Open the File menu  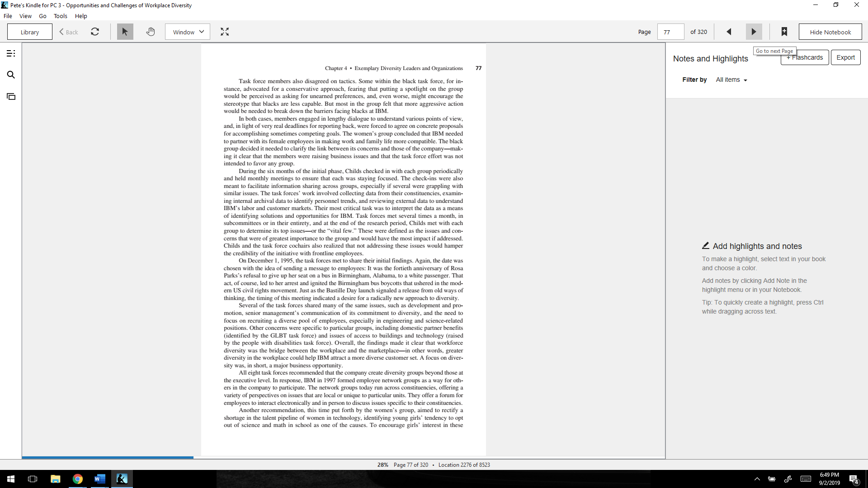[8, 16]
